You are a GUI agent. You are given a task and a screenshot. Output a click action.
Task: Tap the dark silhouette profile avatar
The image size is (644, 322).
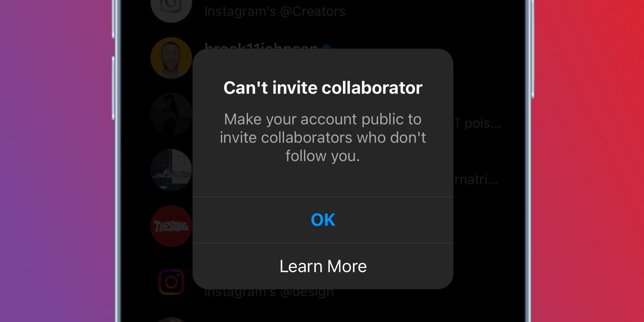[171, 114]
